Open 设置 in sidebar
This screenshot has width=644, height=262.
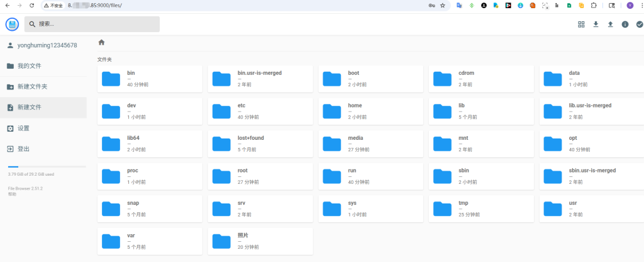point(43,128)
